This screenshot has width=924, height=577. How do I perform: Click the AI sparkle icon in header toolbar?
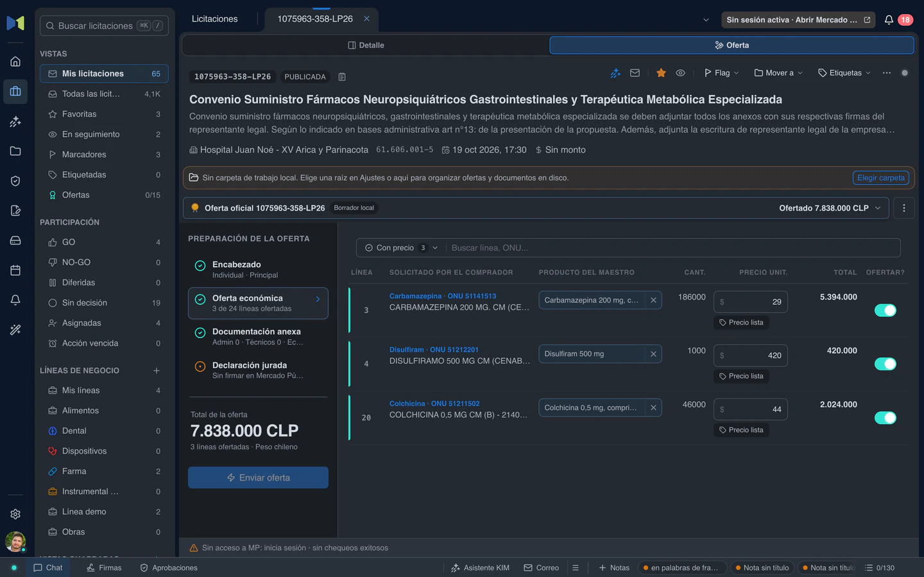click(x=615, y=73)
